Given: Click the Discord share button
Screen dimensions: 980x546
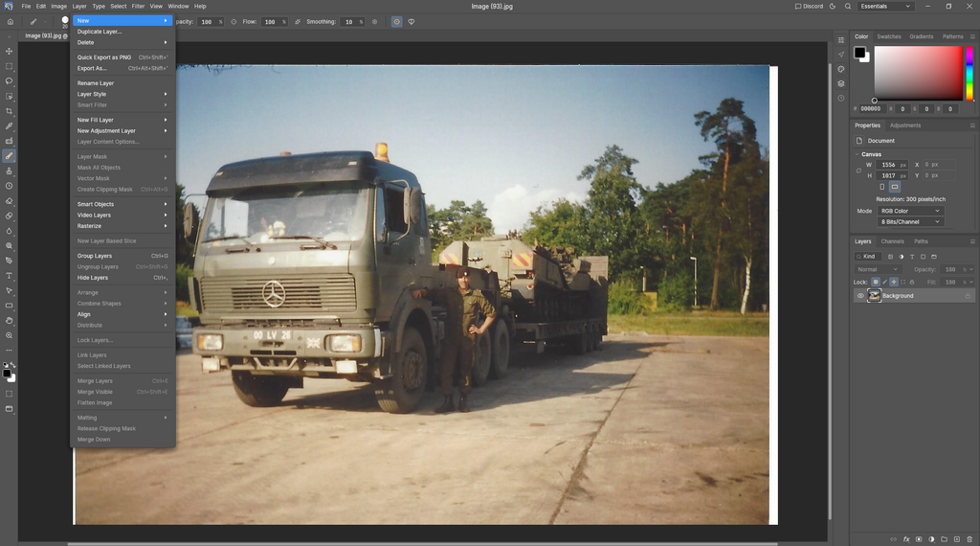Looking at the screenshot, I should point(809,7).
